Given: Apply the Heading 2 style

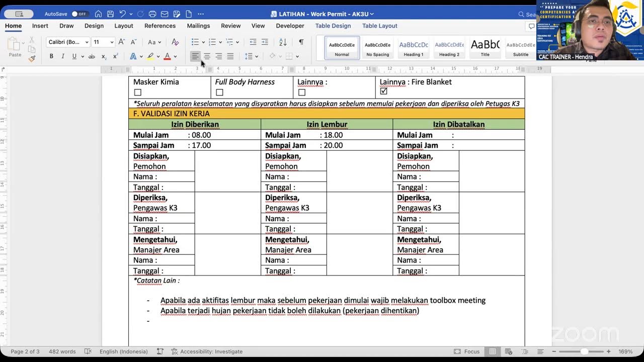Looking at the screenshot, I should [x=449, y=48].
